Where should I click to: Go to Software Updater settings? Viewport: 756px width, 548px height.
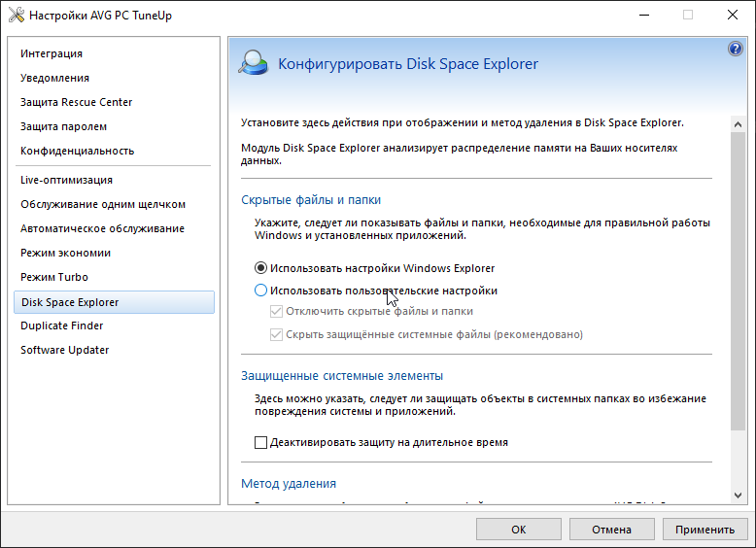[64, 350]
